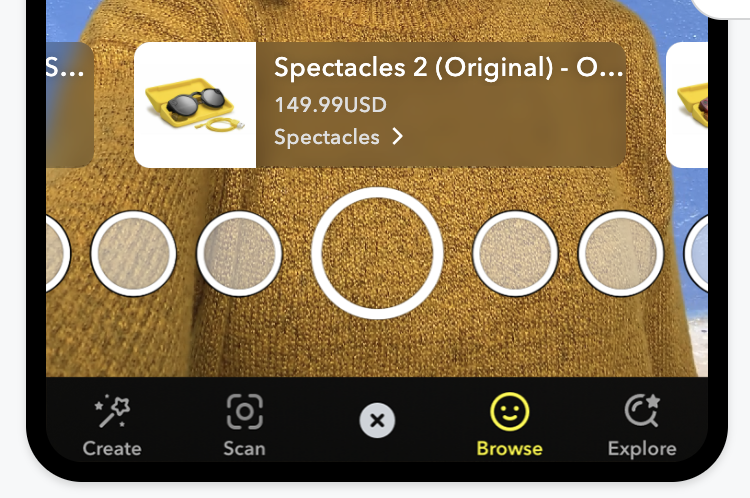
Task: Open the Spectacles 2 (Original) product title
Action: [x=449, y=67]
